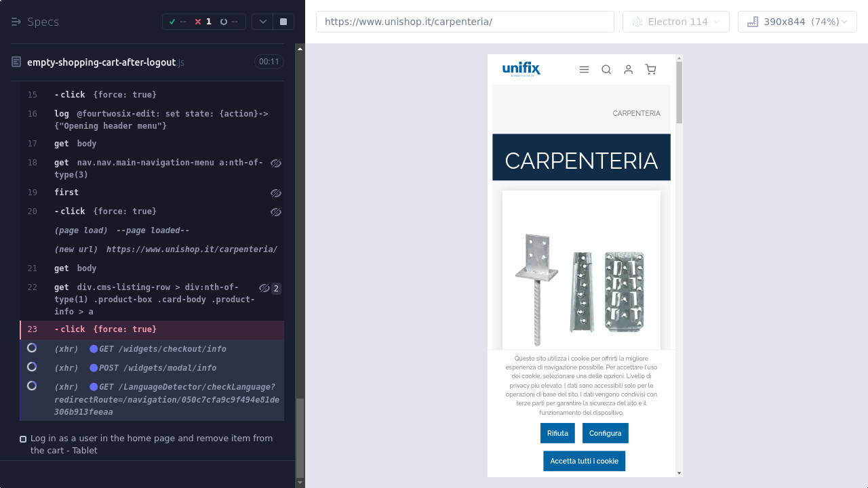Click the Rifiuta cookie button
868x488 pixels.
tap(557, 433)
